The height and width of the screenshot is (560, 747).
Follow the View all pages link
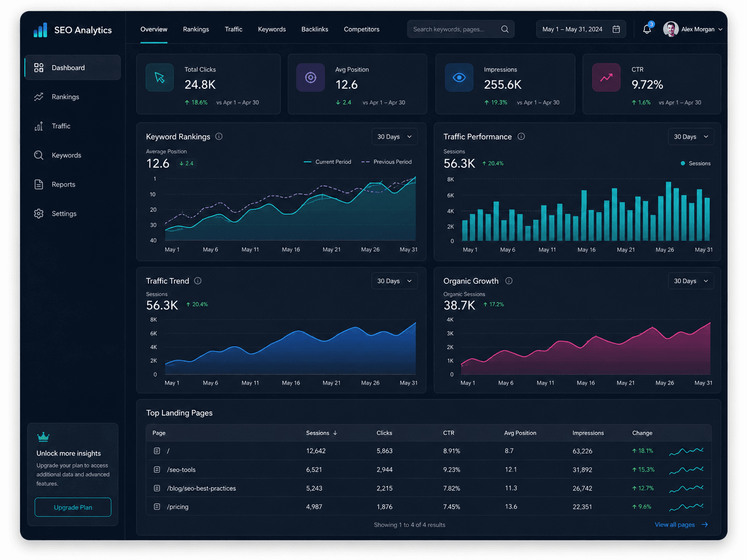pos(675,525)
